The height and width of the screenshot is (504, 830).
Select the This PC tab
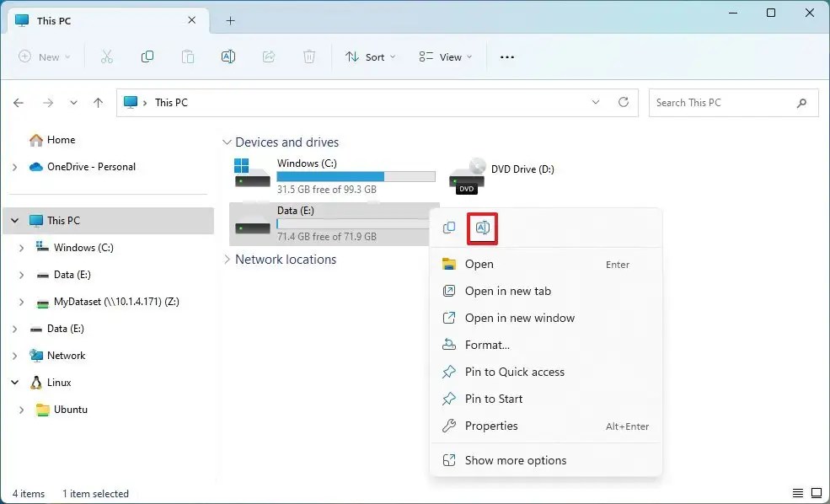coord(52,20)
